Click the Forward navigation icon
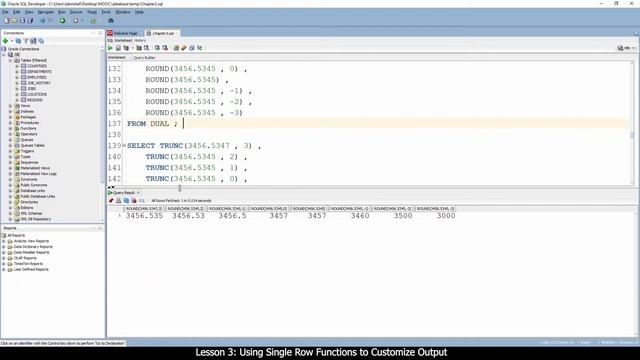 click(76, 20)
